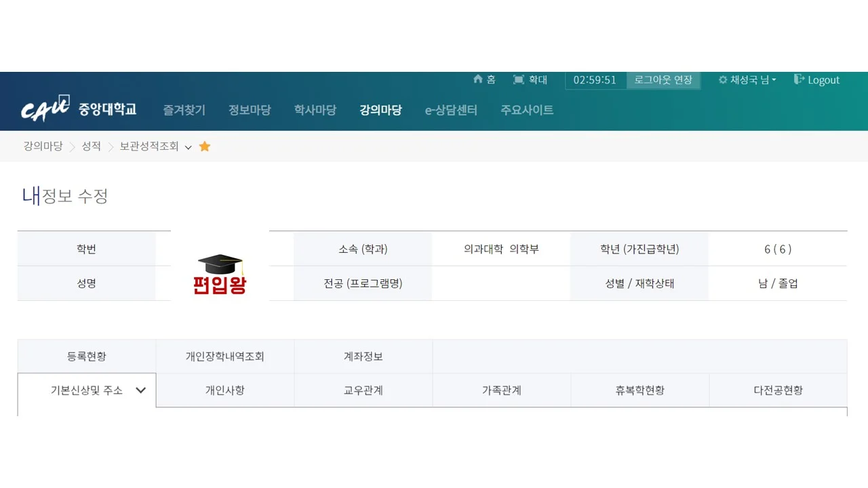Switch to the 개인장학내역조회 tab
Image resolution: width=868 pixels, height=488 pixels.
(225, 357)
